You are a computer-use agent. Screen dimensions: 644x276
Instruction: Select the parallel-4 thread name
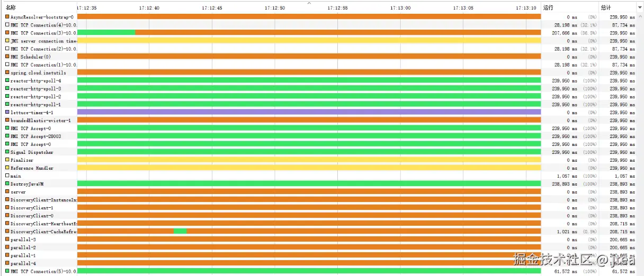click(23, 263)
